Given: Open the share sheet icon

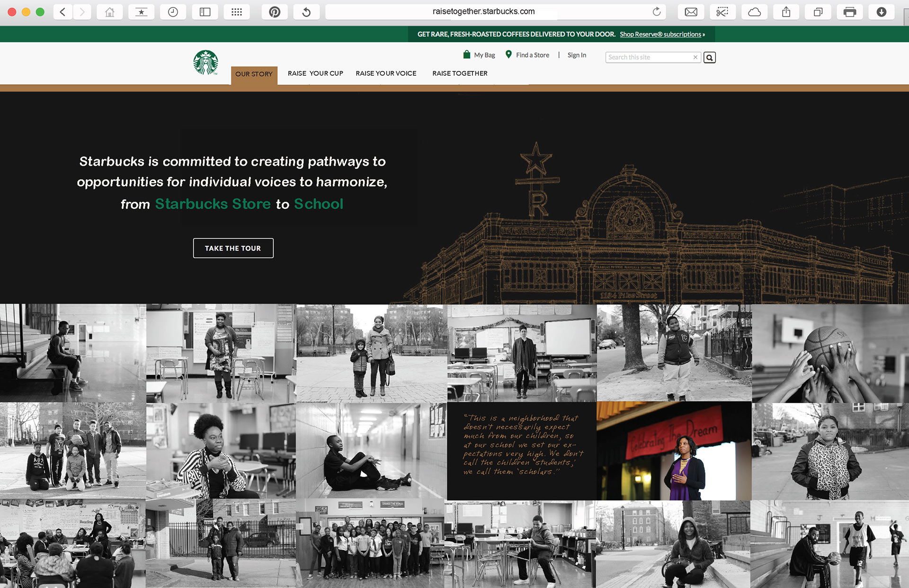Looking at the screenshot, I should tap(786, 12).
